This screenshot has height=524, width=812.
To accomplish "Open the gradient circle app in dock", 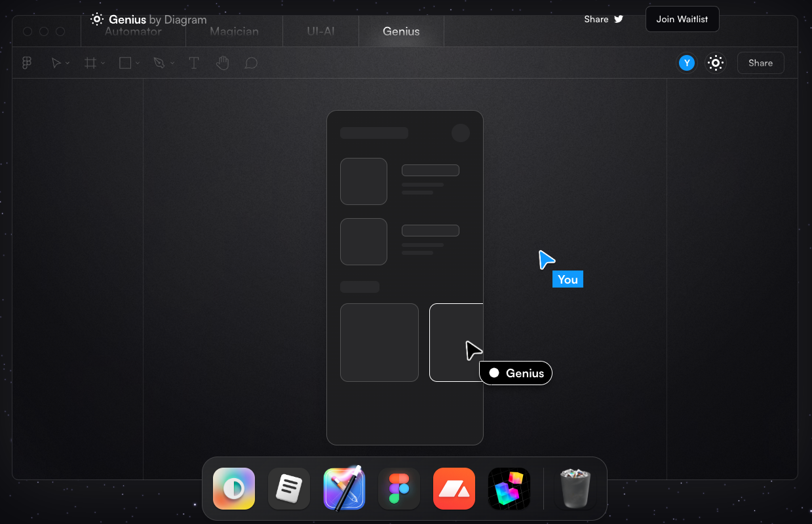I will coord(234,489).
